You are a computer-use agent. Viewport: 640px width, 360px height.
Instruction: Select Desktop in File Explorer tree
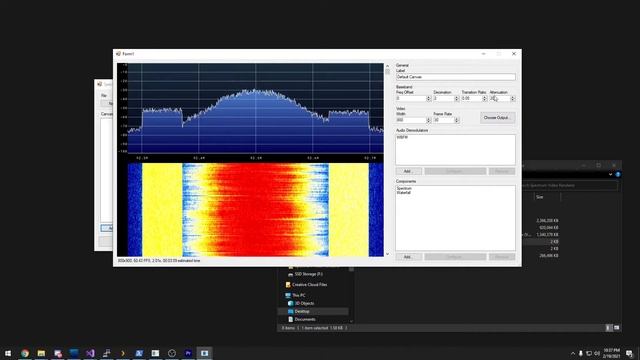[313, 311]
